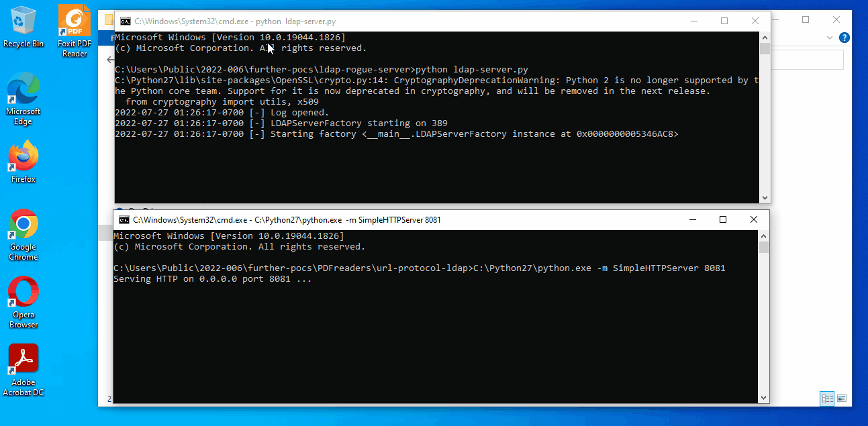Viewport: 868px width, 426px height.
Task: Click 'Microsoft Windows [Version' line in upper cmd
Action: 230,38
